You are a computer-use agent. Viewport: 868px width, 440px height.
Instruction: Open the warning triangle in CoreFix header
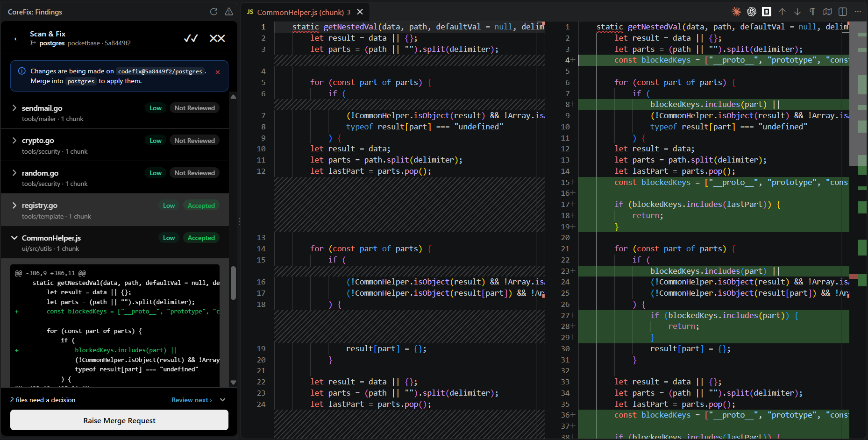coord(229,12)
